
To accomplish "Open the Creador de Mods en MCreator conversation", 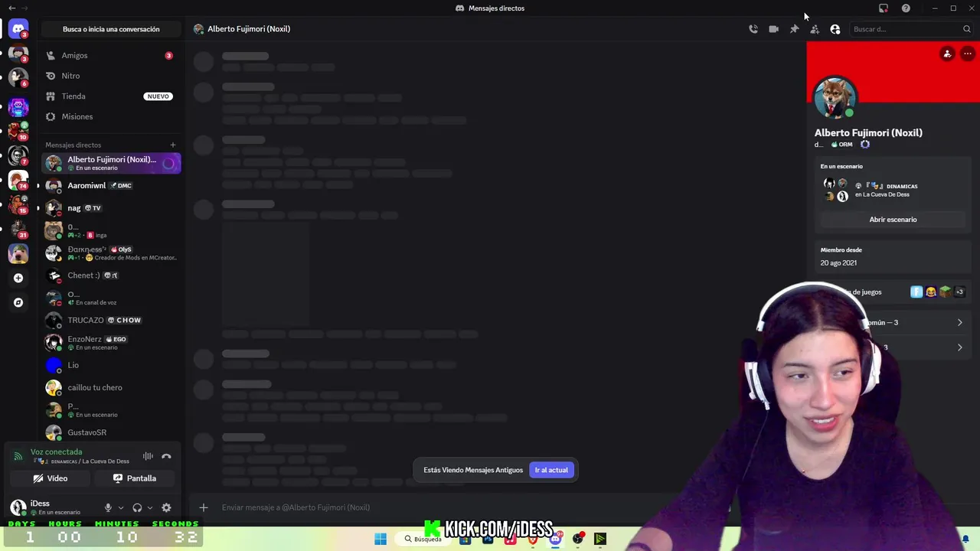I will coord(111,253).
